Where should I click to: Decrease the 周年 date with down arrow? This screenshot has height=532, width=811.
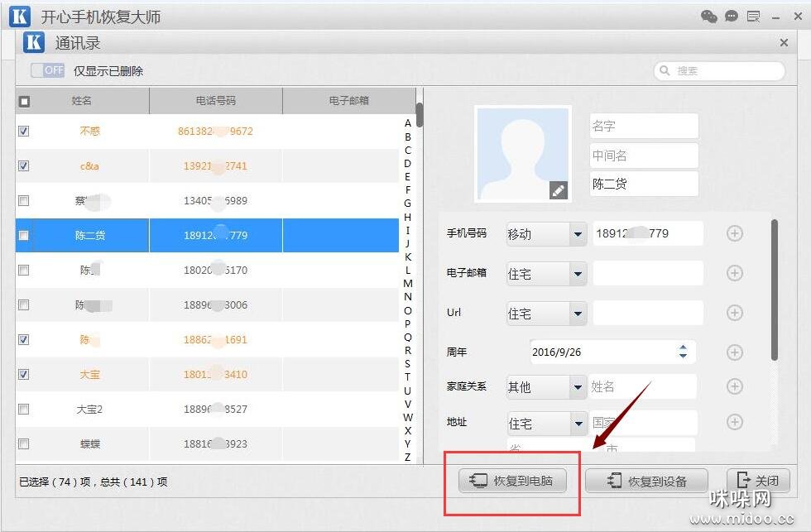(684, 356)
